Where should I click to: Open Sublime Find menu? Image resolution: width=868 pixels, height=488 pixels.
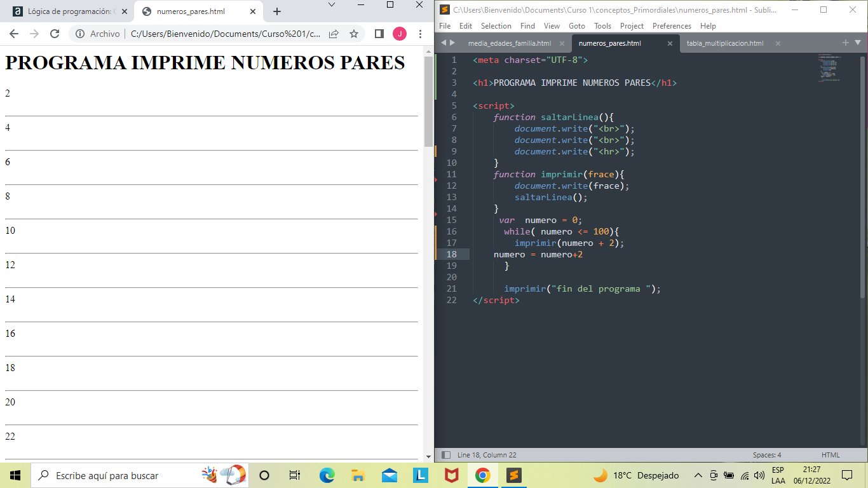(527, 26)
